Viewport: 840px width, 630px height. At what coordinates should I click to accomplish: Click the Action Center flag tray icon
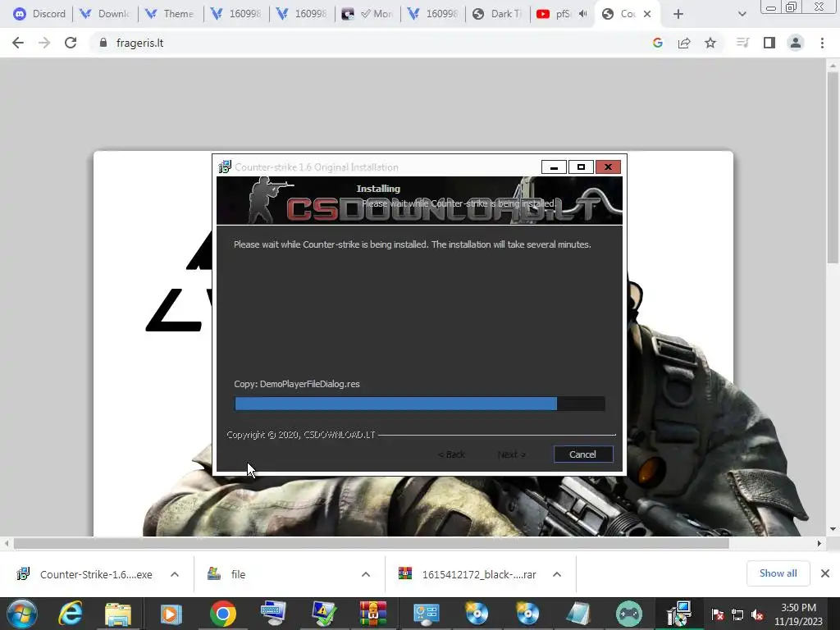click(718, 614)
